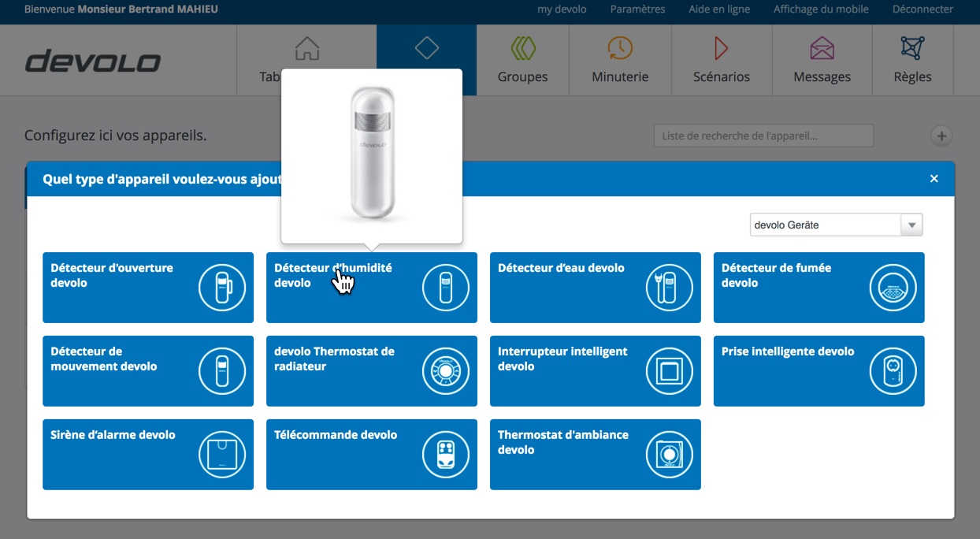Click the Déconnecter link
Image resolution: width=980 pixels, height=539 pixels.
[x=922, y=9]
